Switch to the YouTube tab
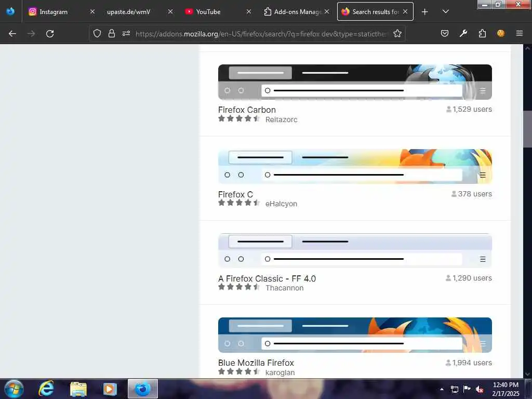Image resolution: width=532 pixels, height=399 pixels. point(218,12)
